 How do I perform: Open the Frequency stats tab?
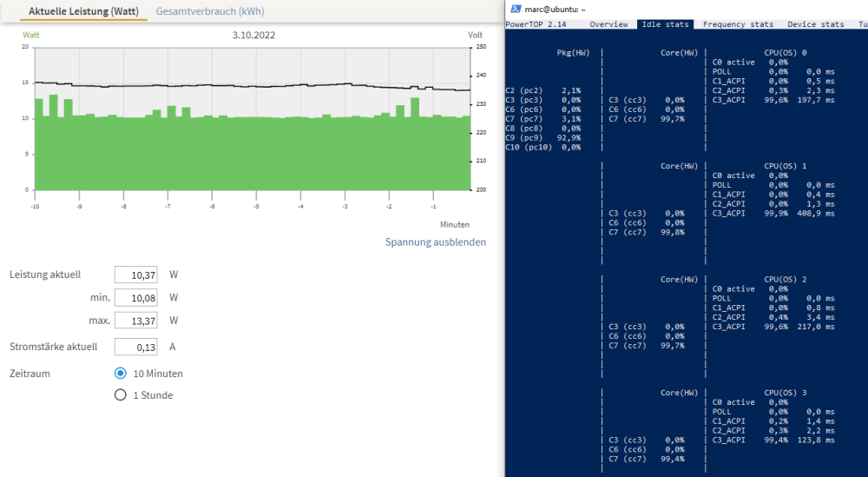[738, 24]
